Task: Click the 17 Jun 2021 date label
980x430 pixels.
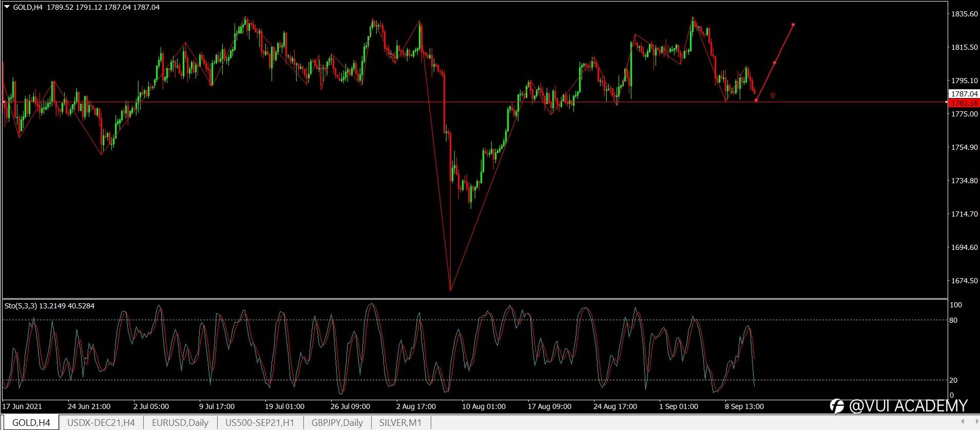Action: [x=22, y=406]
